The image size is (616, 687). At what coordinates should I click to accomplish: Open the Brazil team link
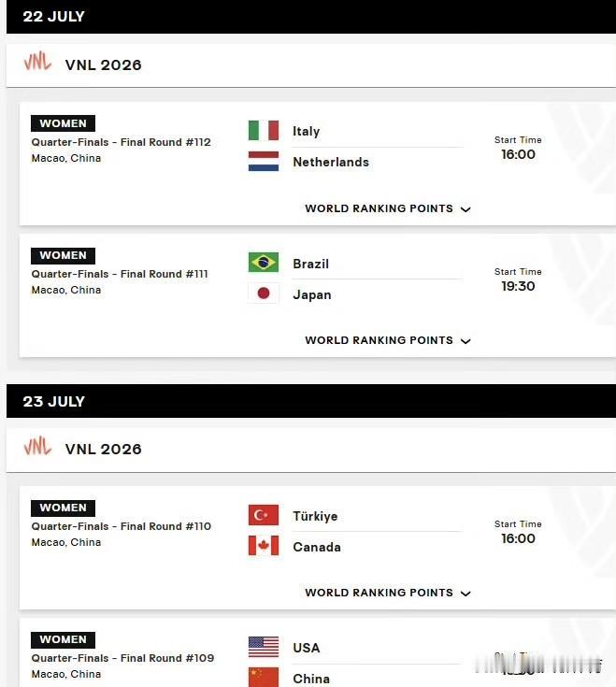[x=310, y=264]
